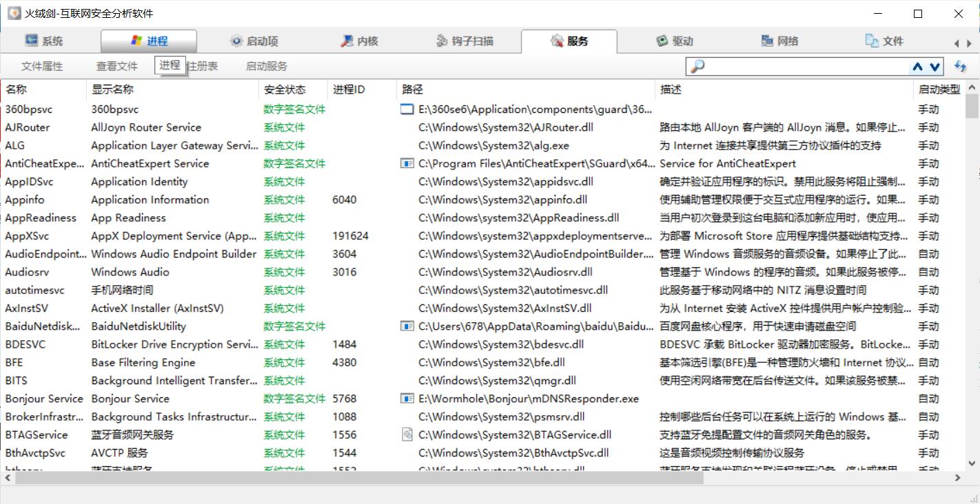
Task: Sort the list by the 进程ID column header
Action: click(349, 90)
